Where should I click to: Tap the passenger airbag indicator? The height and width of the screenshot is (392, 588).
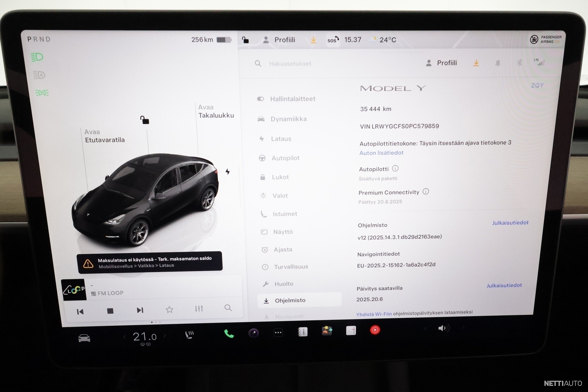[546, 39]
